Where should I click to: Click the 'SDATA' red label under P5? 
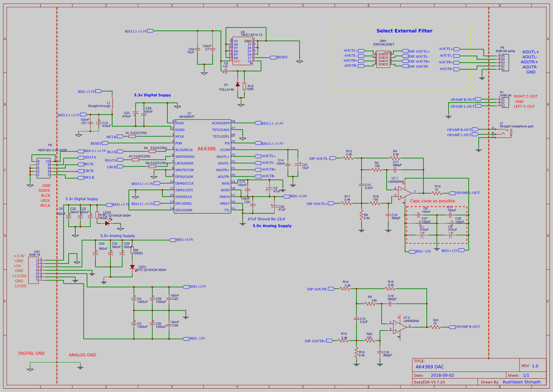[44, 191]
